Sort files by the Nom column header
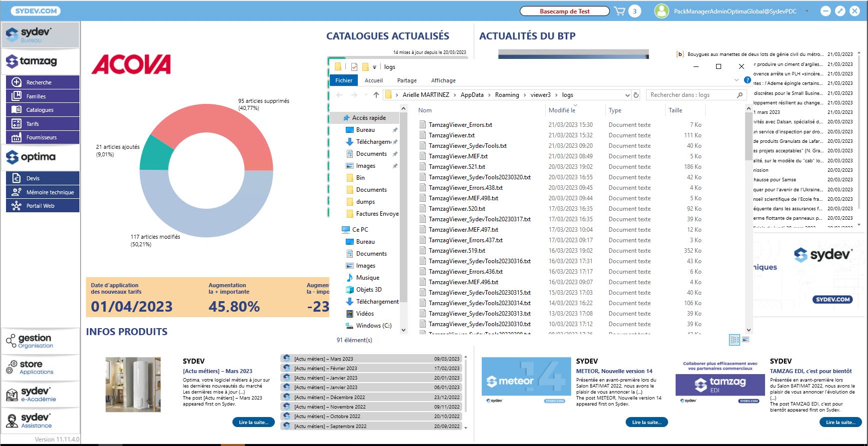This screenshot has width=868, height=446. (425, 110)
